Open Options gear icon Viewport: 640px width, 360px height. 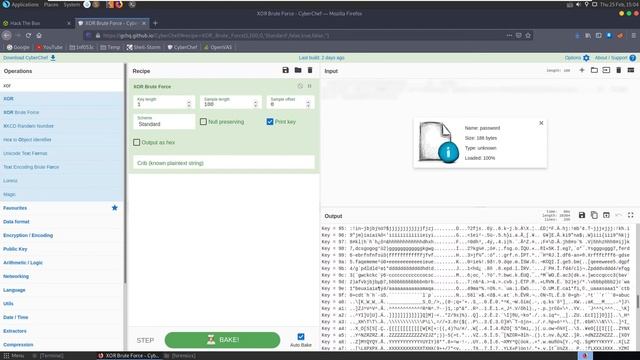tap(586, 58)
